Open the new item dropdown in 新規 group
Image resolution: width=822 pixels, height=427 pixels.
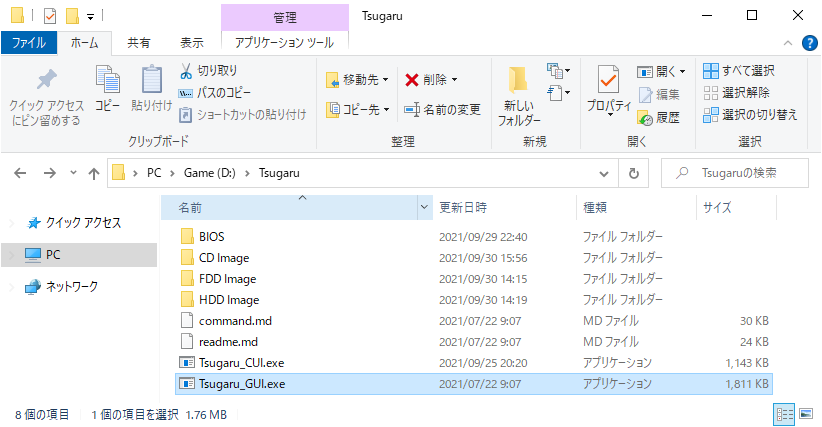tap(559, 70)
